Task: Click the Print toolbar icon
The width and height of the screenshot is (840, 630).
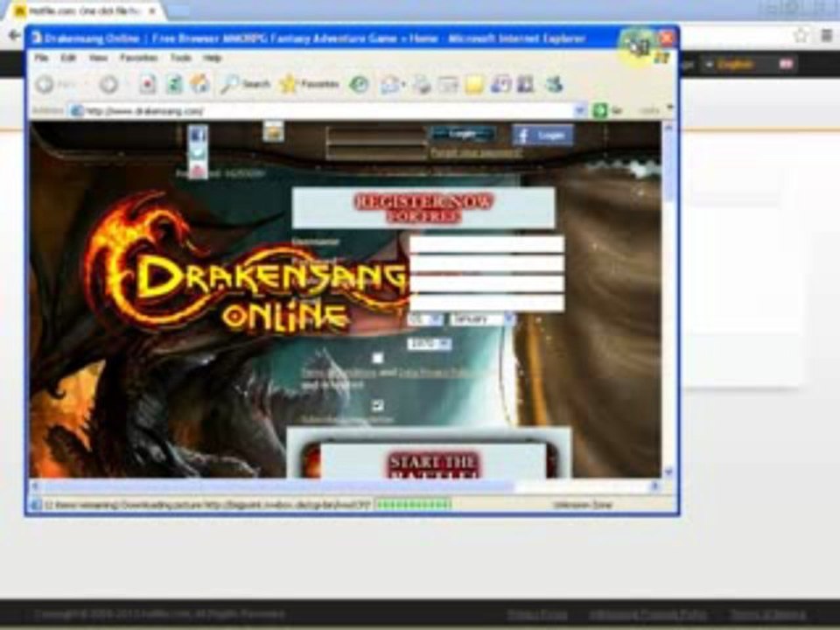Action: click(422, 84)
